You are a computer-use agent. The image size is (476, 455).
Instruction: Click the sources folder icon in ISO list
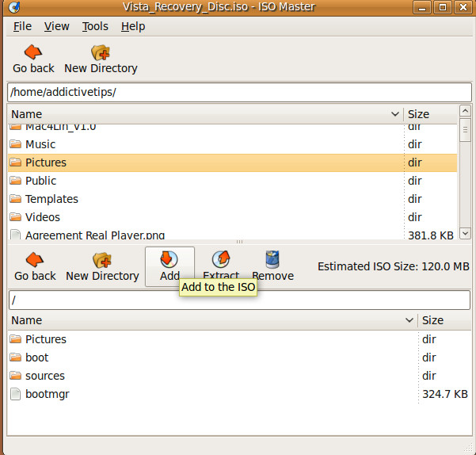coord(15,376)
